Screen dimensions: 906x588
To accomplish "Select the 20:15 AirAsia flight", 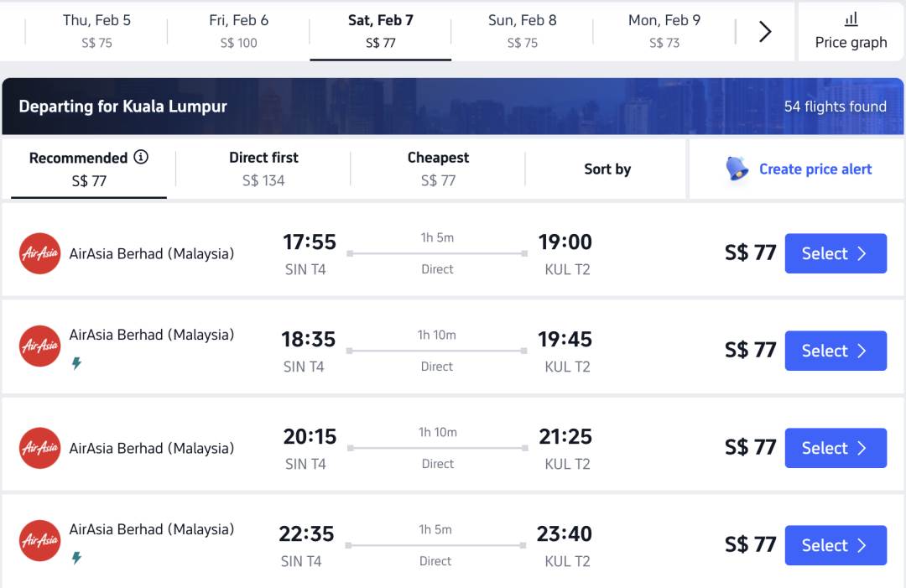I will click(835, 448).
